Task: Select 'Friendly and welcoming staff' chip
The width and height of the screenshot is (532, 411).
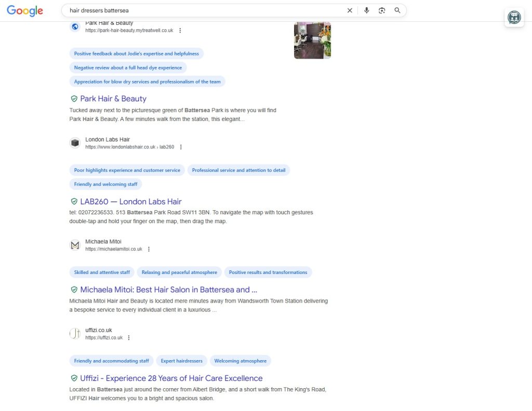Action: pyautogui.click(x=105, y=184)
